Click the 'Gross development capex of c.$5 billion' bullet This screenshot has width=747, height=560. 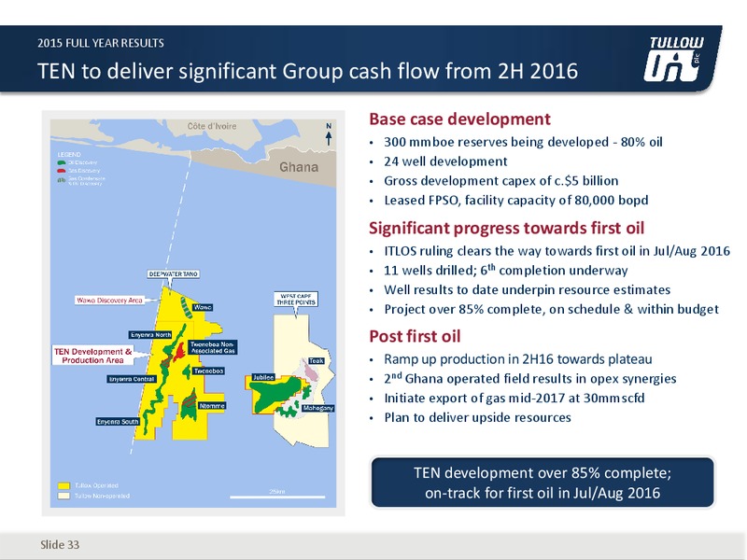(501, 181)
